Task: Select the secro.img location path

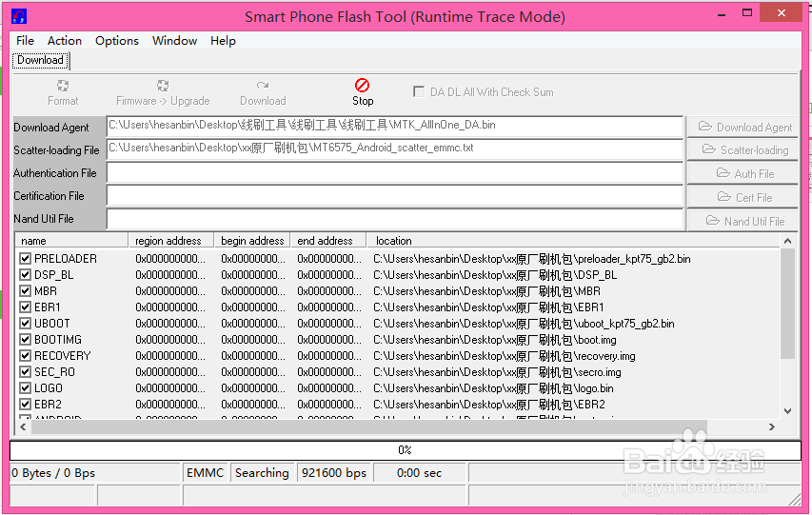Action: [497, 372]
